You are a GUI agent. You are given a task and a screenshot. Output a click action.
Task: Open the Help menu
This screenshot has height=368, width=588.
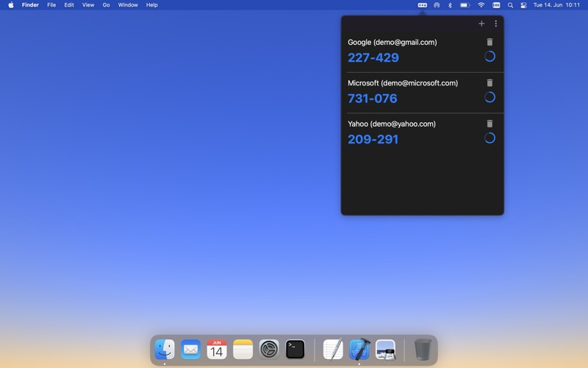[x=152, y=5]
